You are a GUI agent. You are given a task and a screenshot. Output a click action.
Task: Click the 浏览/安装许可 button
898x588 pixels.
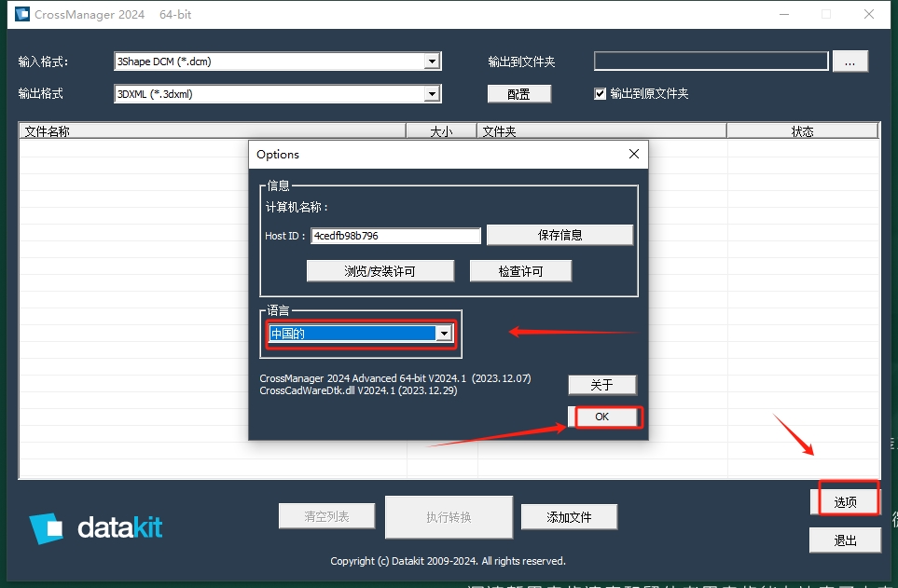point(380,271)
